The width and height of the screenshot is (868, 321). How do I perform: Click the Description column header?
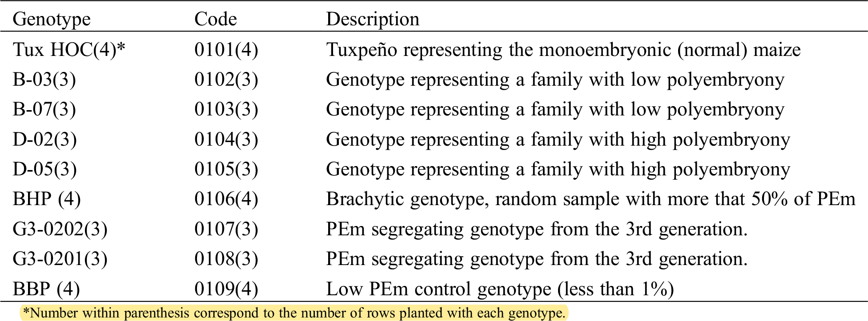click(x=373, y=19)
